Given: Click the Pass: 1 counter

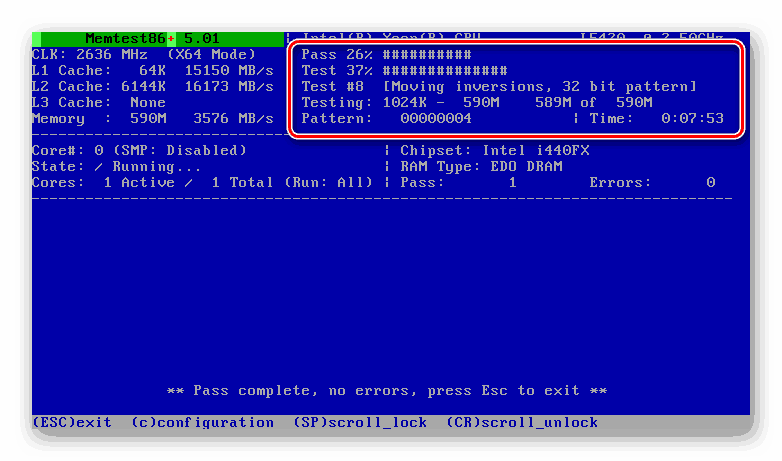Looking at the screenshot, I should click(458, 183).
